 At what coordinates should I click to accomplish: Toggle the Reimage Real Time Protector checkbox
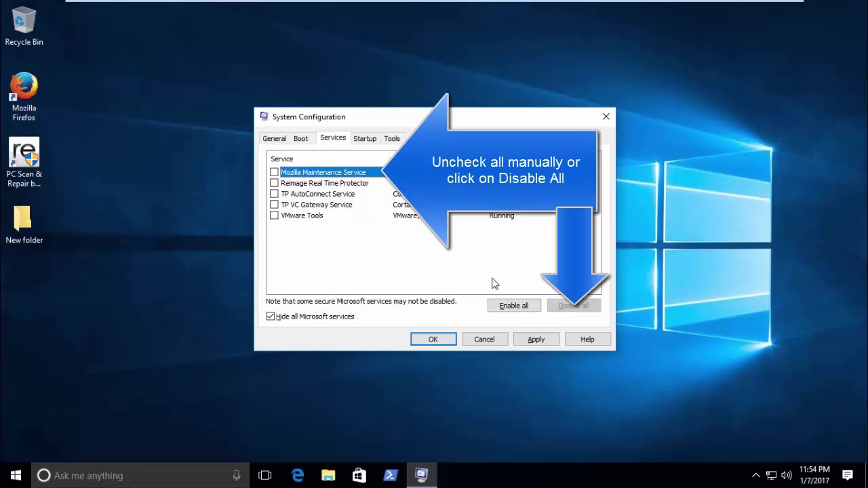(274, 183)
